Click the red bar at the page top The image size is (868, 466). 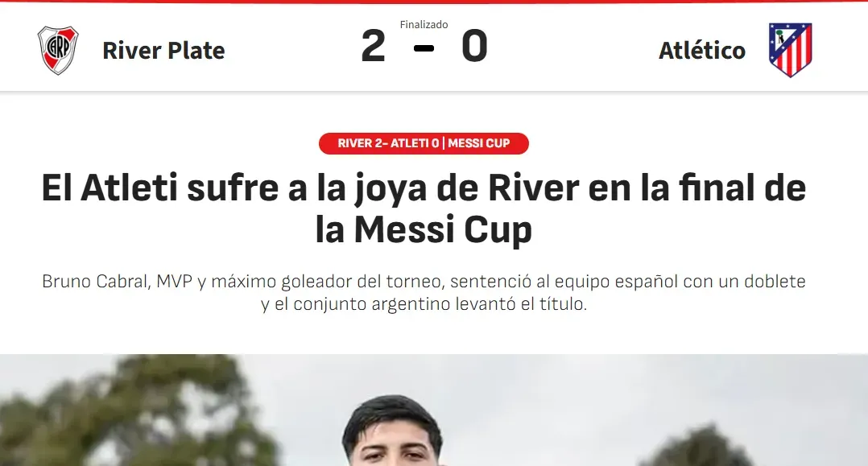pyautogui.click(x=434, y=2)
